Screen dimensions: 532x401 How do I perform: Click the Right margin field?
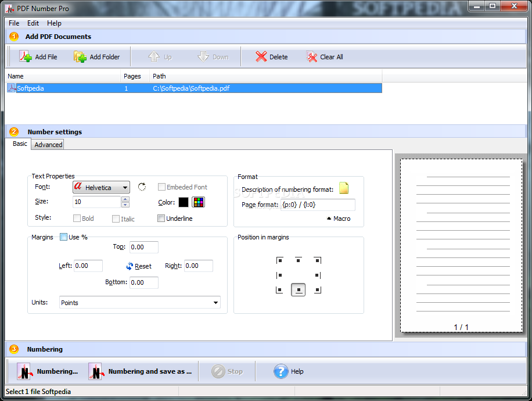click(199, 266)
